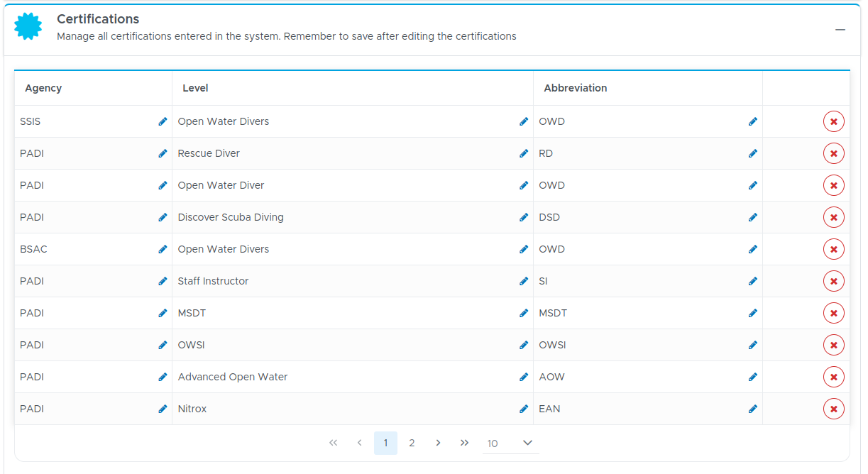Edit level pencil in the BSAC row
The image size is (868, 474).
[x=524, y=249]
